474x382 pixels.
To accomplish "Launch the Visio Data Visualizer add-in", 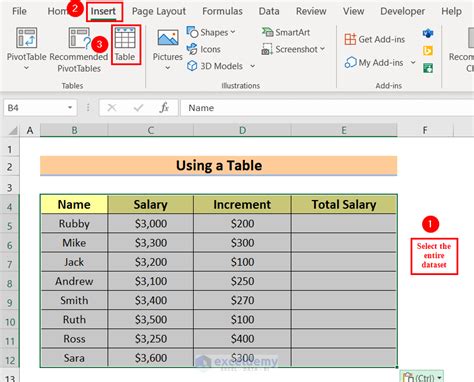I will [428, 33].
